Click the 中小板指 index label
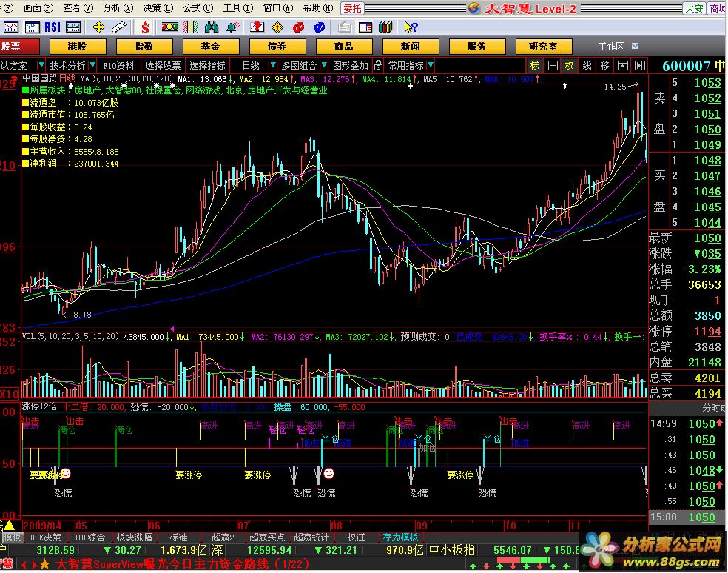The height and width of the screenshot is (573, 728). (x=452, y=550)
